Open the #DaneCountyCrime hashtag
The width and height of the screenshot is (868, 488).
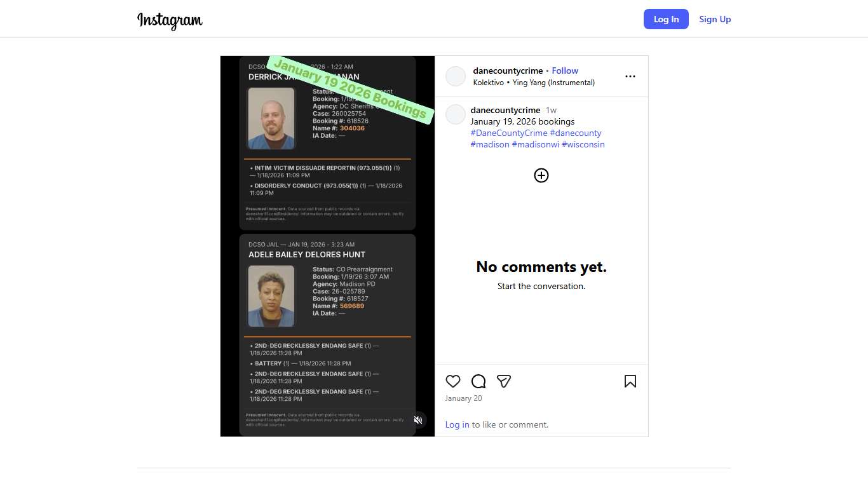point(508,133)
